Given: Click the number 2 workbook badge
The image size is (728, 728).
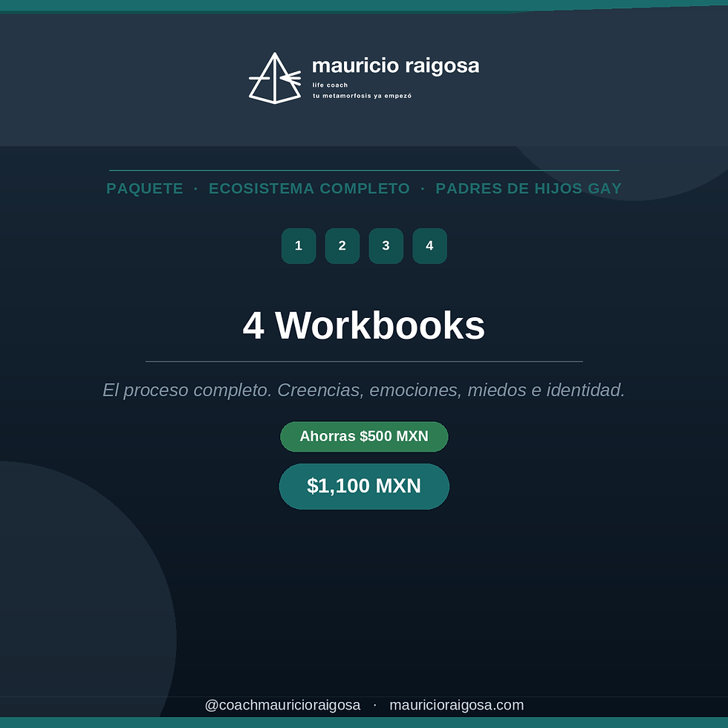Looking at the screenshot, I should [342, 246].
